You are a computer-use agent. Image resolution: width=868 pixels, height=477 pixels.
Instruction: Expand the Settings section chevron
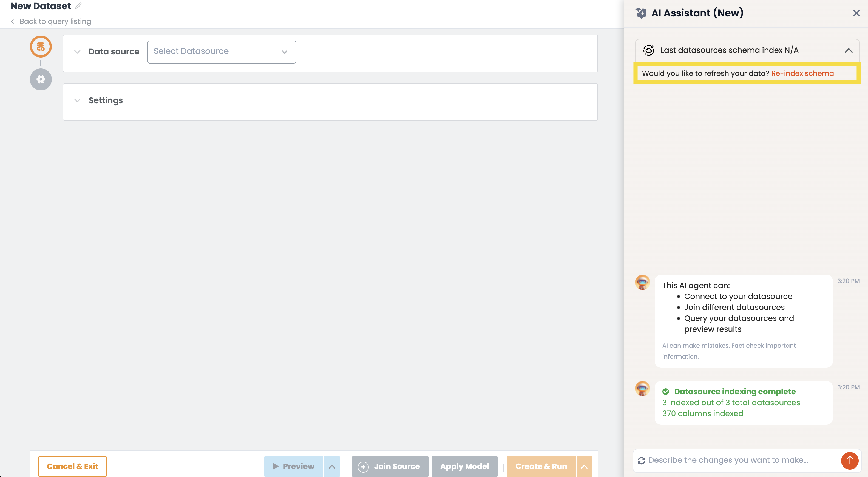pyautogui.click(x=77, y=100)
